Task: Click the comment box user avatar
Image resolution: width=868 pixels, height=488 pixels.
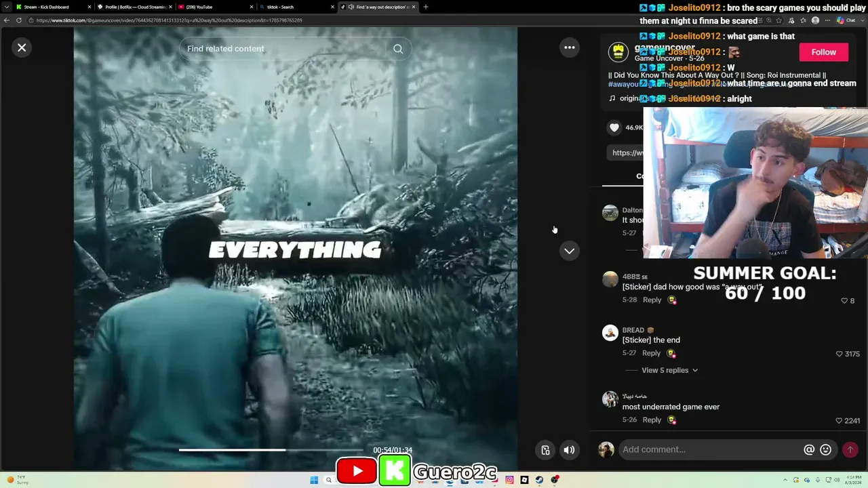Action: tap(606, 449)
